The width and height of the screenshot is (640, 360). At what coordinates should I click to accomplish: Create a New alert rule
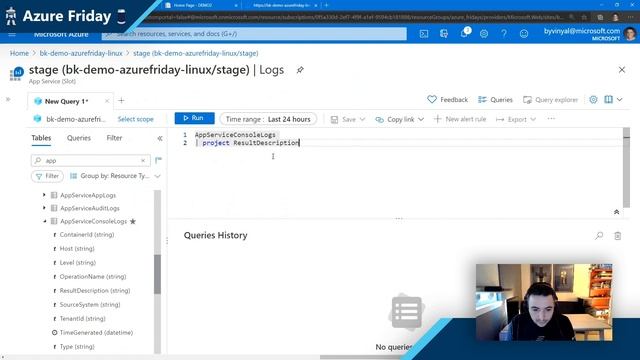click(460, 119)
